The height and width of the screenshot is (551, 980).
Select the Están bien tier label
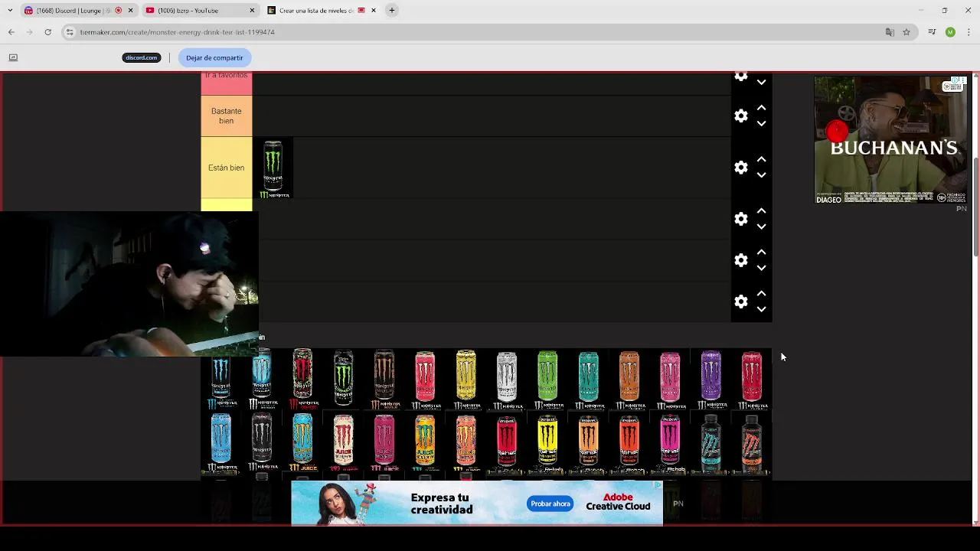[x=226, y=168]
